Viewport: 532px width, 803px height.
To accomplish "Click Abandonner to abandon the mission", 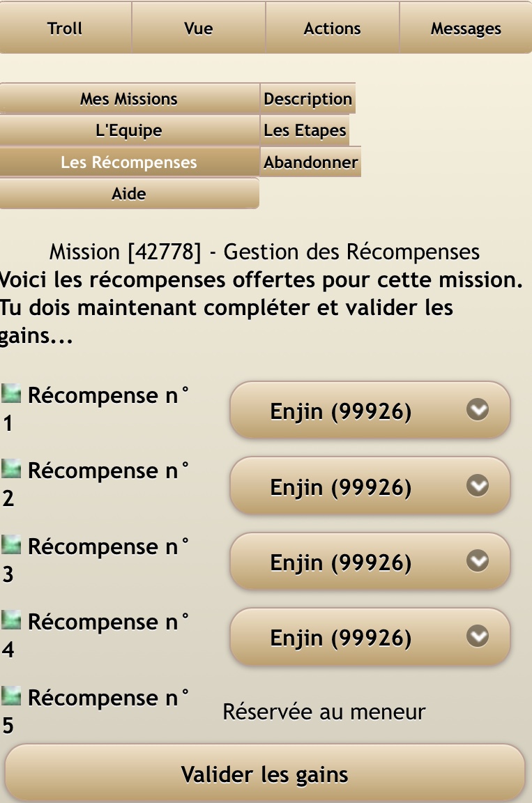I will pos(310,162).
